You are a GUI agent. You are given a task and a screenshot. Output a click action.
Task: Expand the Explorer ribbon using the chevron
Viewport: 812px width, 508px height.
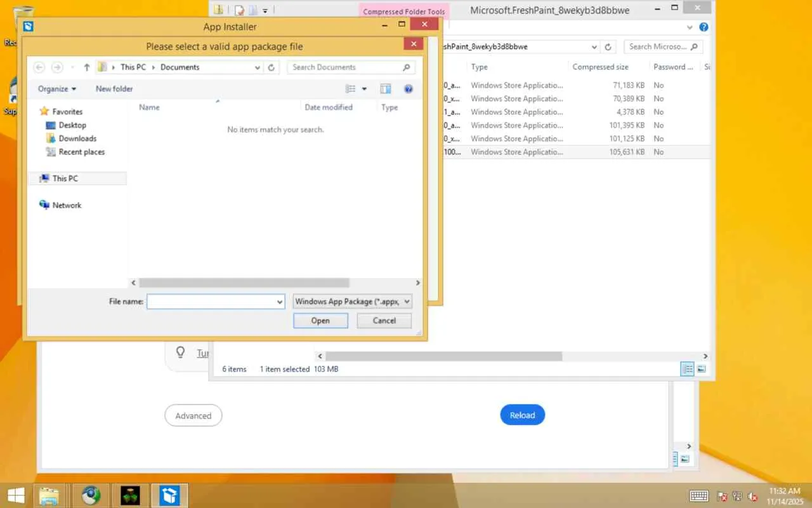click(690, 27)
